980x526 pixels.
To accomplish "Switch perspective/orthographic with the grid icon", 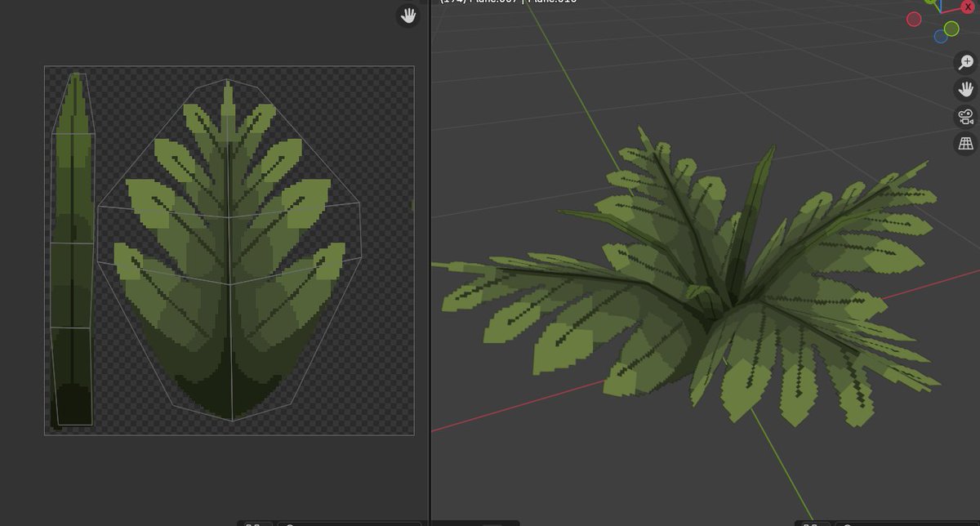I will [x=966, y=143].
